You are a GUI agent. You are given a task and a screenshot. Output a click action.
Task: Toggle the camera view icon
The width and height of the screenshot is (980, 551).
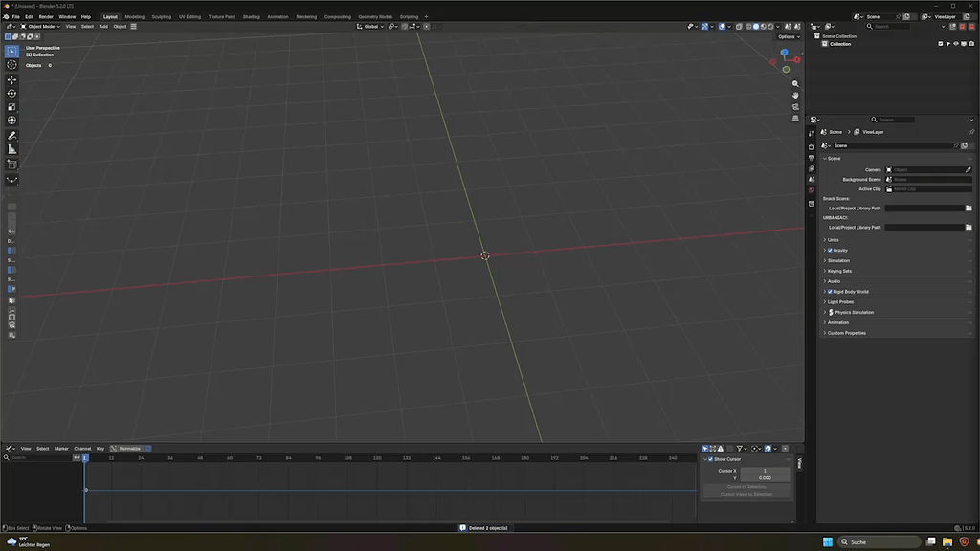pyautogui.click(x=795, y=107)
